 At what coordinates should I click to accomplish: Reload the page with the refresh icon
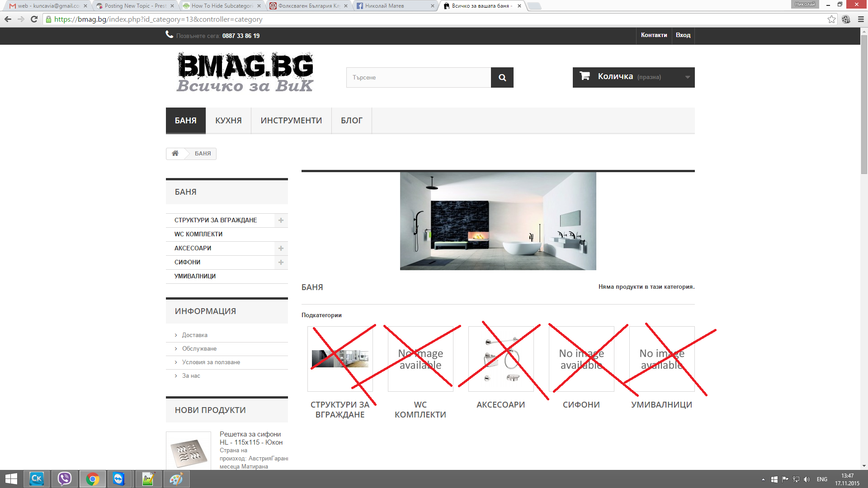click(x=34, y=19)
